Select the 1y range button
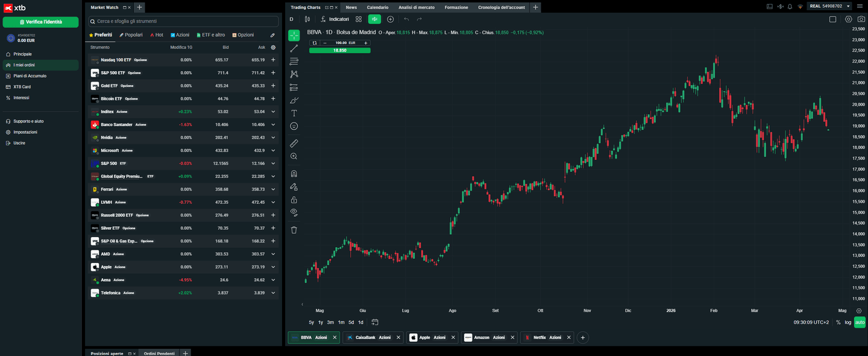The height and width of the screenshot is (356, 868). 321,322
